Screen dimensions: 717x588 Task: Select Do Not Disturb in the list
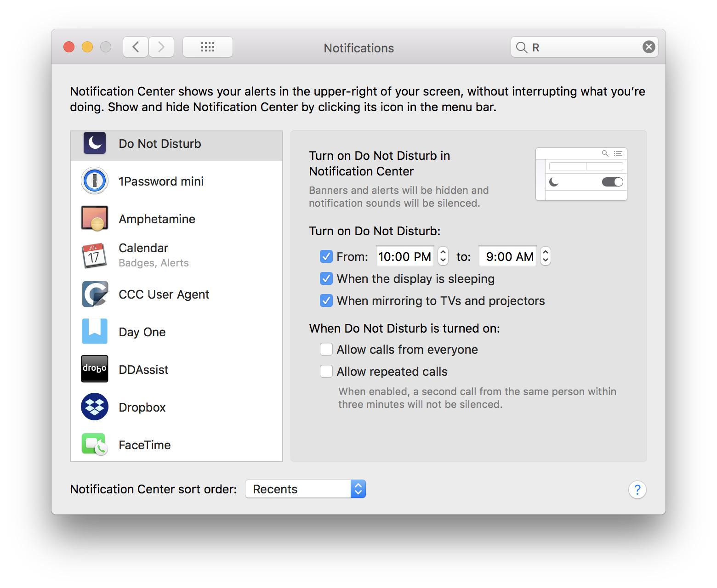click(x=176, y=146)
